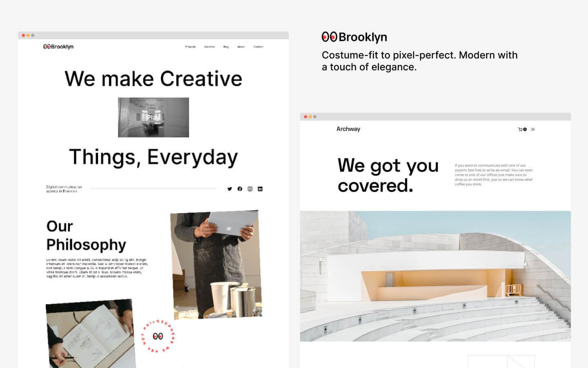Go to Blog in Brooklyn navigation
Screen dimensions: 588x368
226,47
